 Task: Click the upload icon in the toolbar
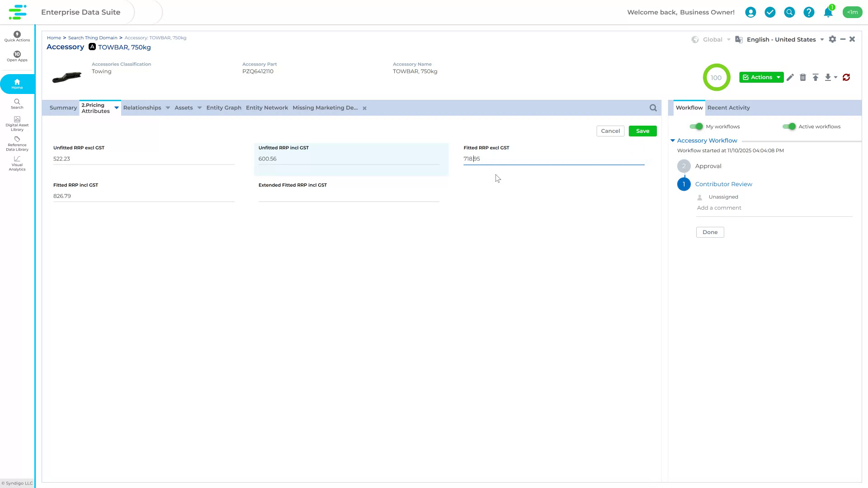[816, 77]
